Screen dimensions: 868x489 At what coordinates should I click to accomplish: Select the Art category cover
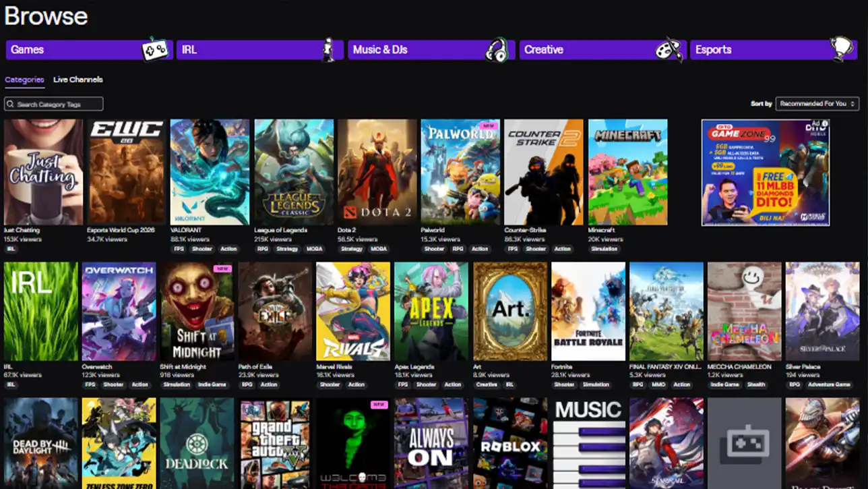[510, 312]
